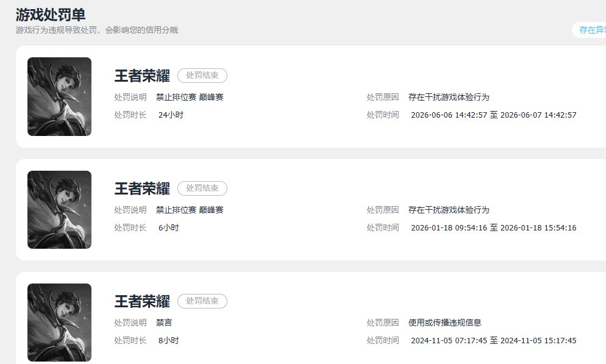Image resolution: width=606 pixels, height=364 pixels.
Task: Click 处罚时间 label in the 24小时 card
Action: [383, 115]
